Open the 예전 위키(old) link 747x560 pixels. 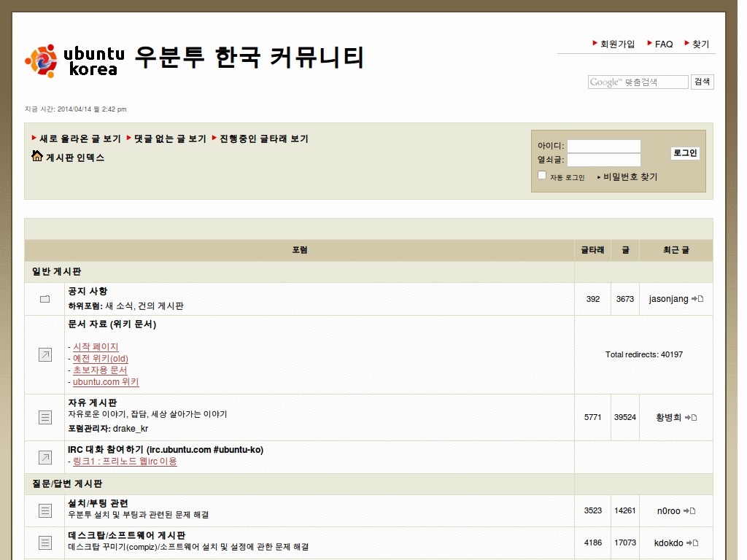pyautogui.click(x=101, y=359)
